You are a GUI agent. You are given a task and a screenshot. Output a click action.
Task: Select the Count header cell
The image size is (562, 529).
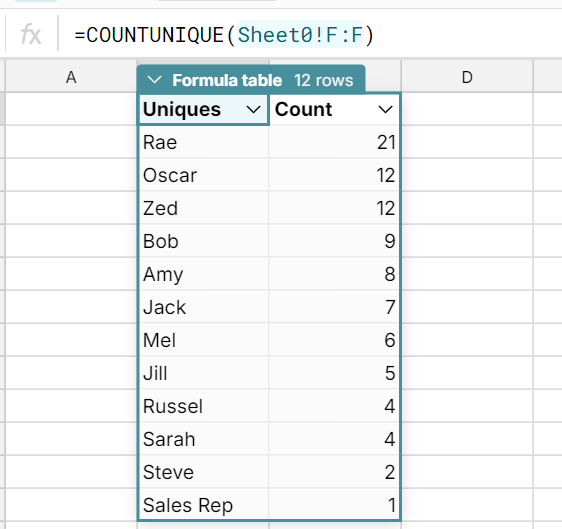click(x=334, y=109)
